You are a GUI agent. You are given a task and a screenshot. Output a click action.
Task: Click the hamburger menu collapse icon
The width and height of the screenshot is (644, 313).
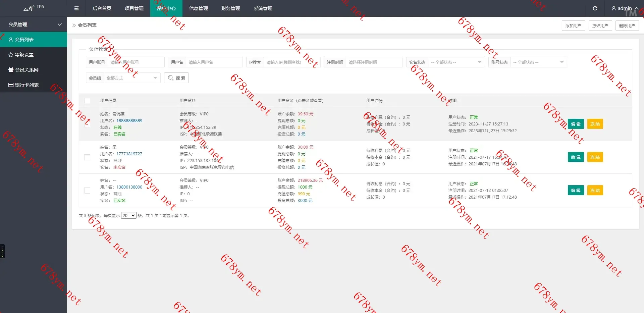coord(76,8)
